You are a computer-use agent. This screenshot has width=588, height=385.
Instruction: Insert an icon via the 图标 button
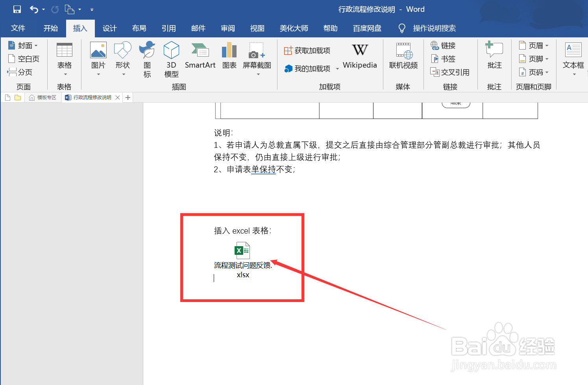pyautogui.click(x=147, y=60)
